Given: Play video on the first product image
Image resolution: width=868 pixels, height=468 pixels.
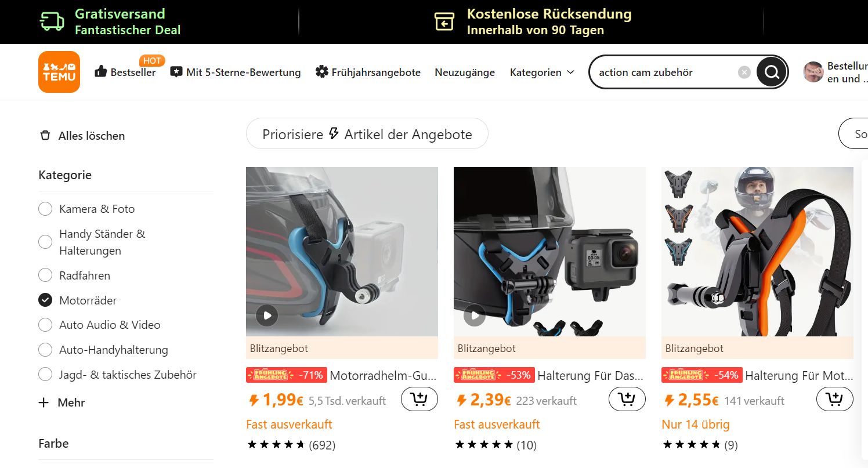Looking at the screenshot, I should 267,315.
